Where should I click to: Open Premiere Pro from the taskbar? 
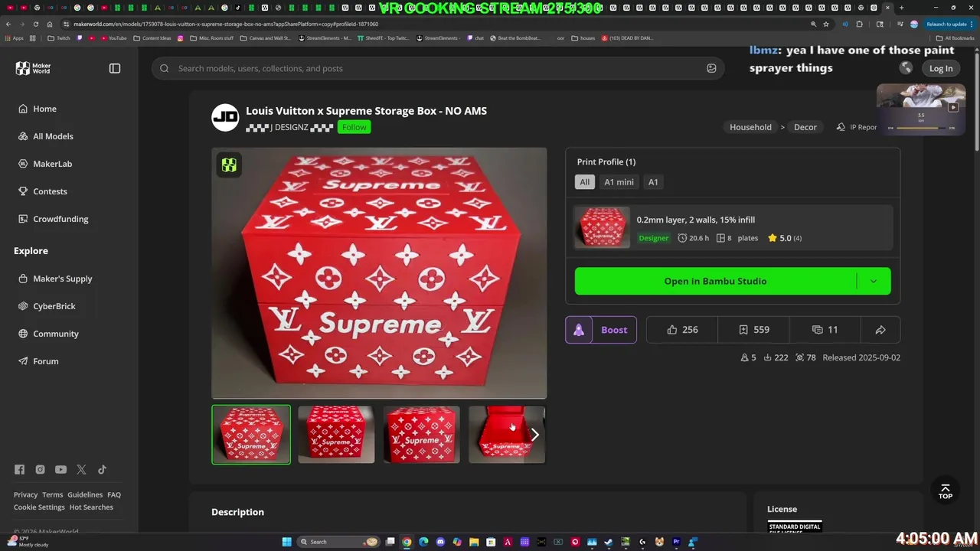(x=676, y=542)
